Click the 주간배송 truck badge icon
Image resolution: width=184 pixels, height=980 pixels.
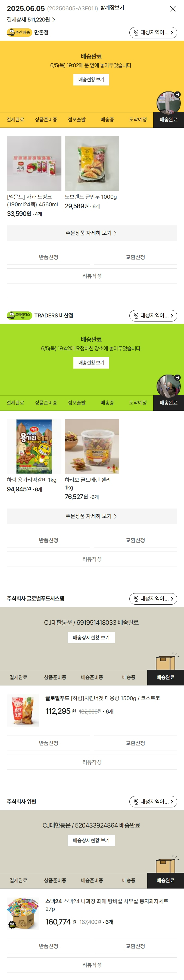(19, 33)
